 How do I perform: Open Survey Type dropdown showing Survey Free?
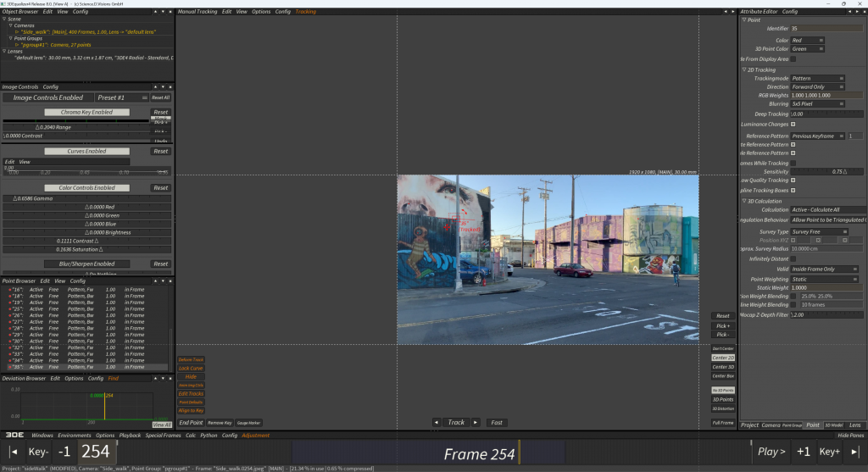[820, 232]
